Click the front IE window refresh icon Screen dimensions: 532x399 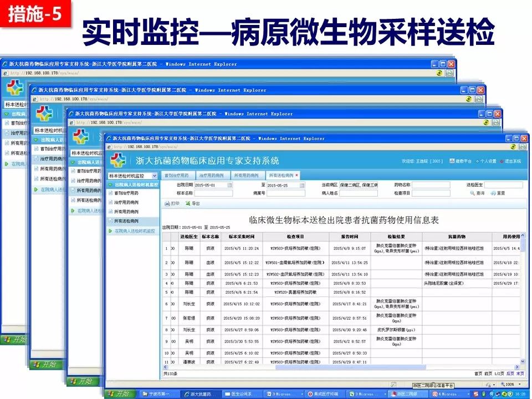[x=513, y=146]
